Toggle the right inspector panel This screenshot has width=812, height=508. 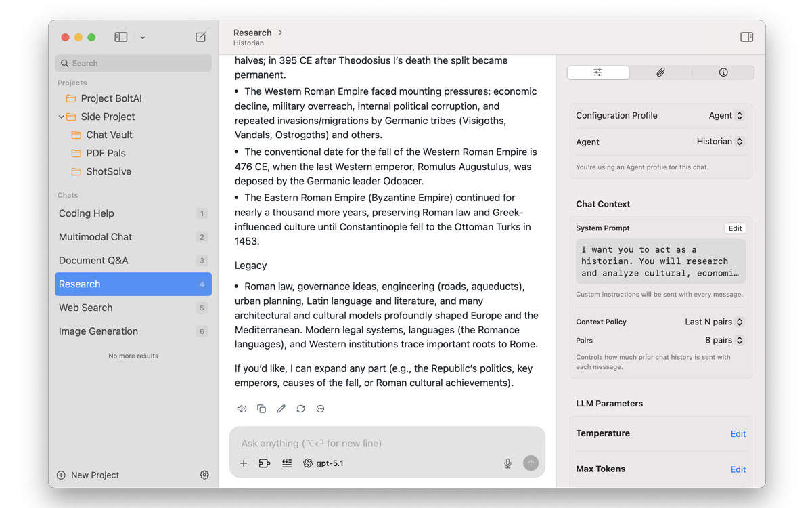coord(746,37)
